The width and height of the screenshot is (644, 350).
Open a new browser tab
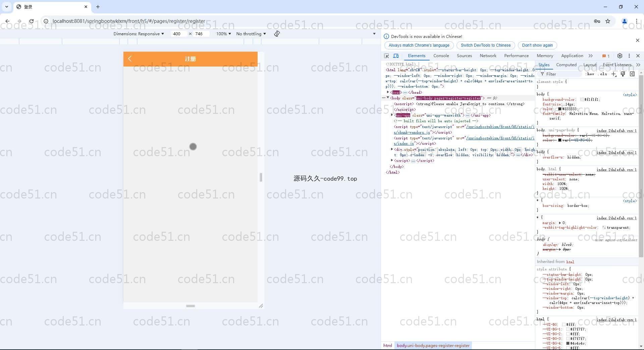click(98, 7)
